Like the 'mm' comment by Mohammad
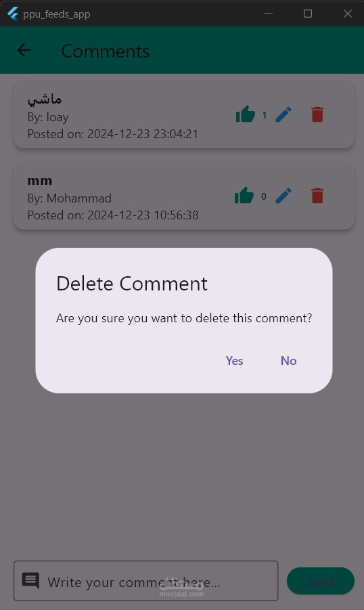The width and height of the screenshot is (364, 610). pos(244,195)
